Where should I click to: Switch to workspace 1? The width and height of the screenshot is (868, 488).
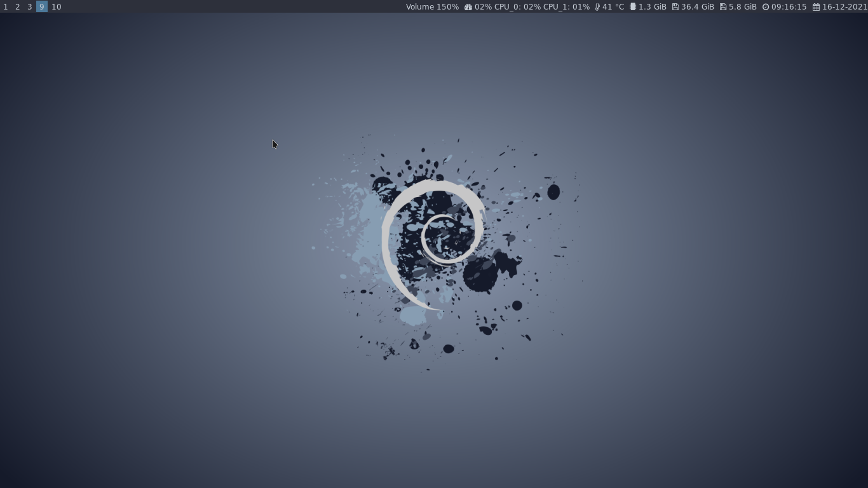pyautogui.click(x=6, y=6)
